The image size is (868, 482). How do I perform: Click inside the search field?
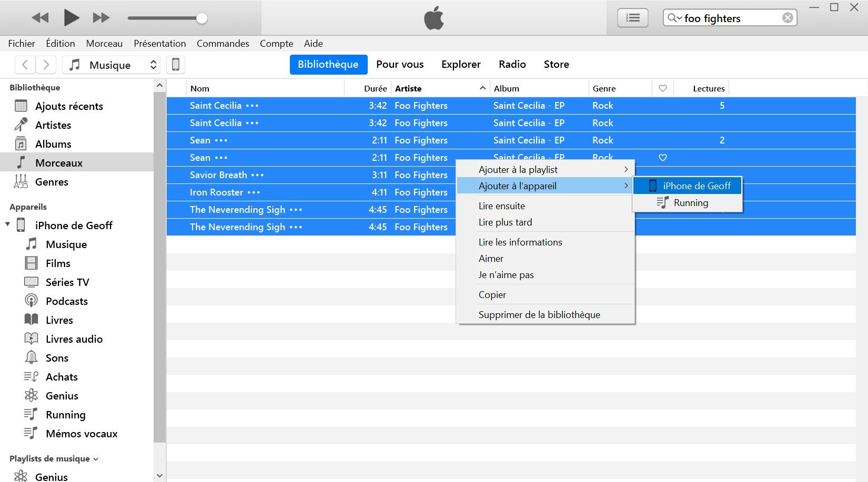coord(731,18)
